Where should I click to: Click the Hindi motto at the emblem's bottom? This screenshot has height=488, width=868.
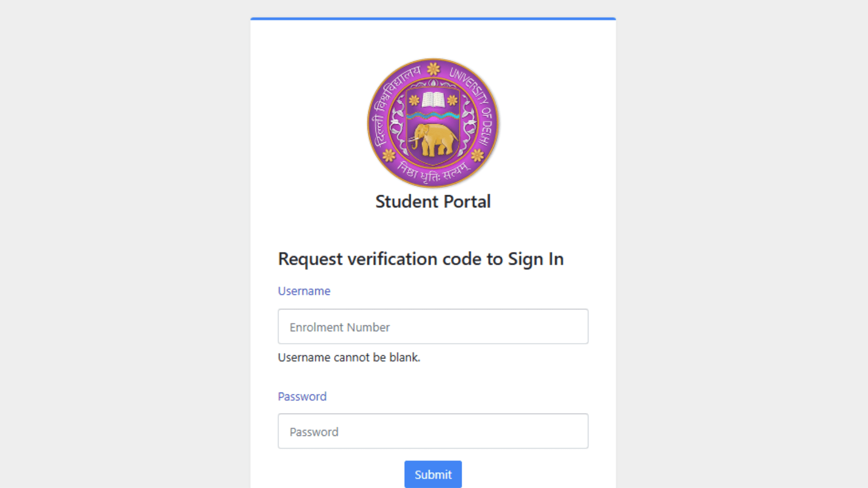(x=432, y=172)
